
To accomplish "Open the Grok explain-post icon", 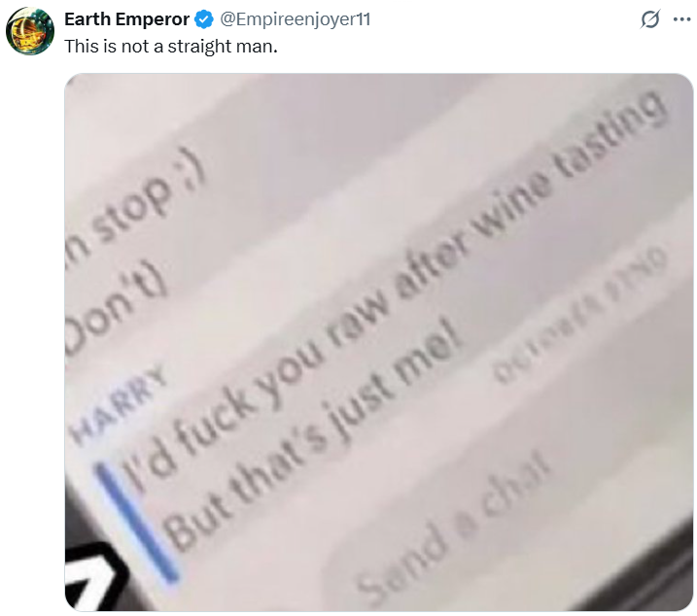I will coord(650,19).
